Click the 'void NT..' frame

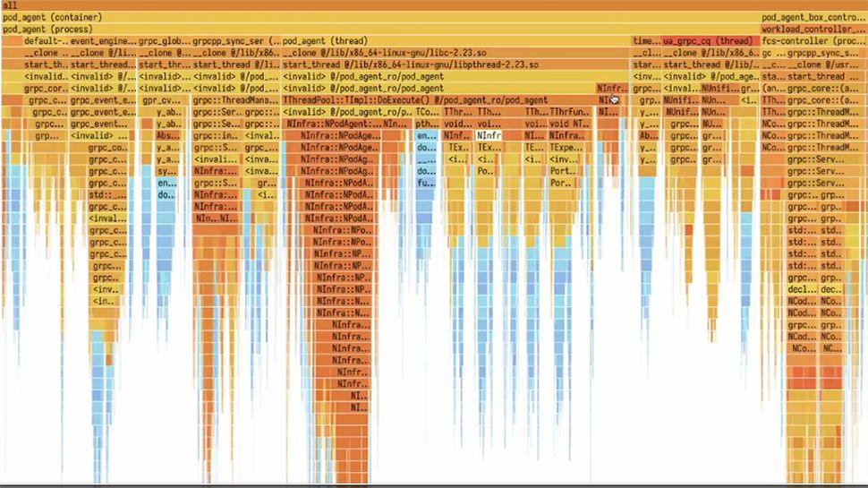tap(570, 124)
